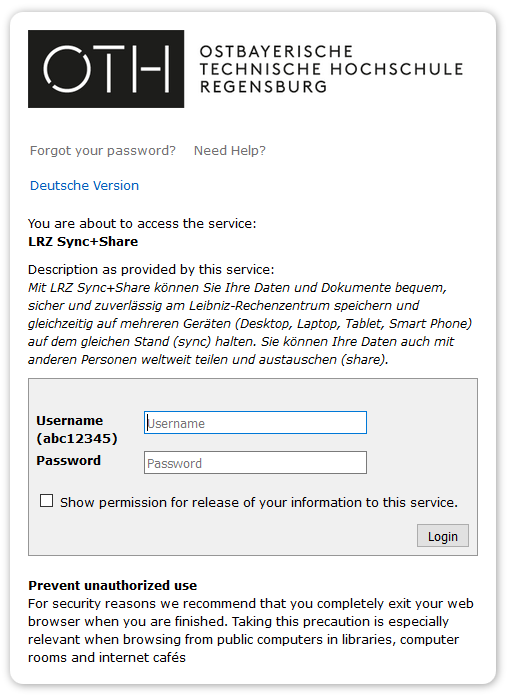Click the Prevent unauthorized use heading

(x=112, y=585)
